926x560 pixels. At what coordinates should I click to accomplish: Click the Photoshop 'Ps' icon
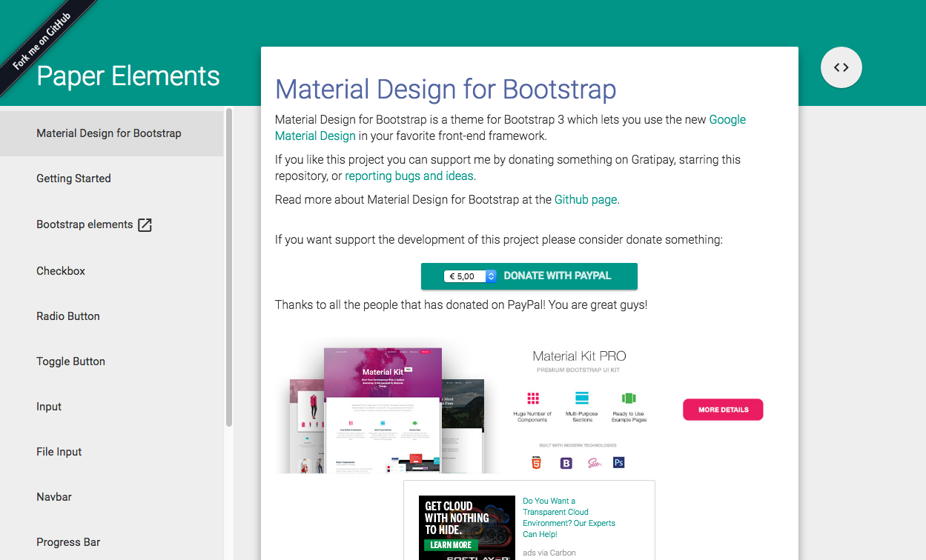619,463
